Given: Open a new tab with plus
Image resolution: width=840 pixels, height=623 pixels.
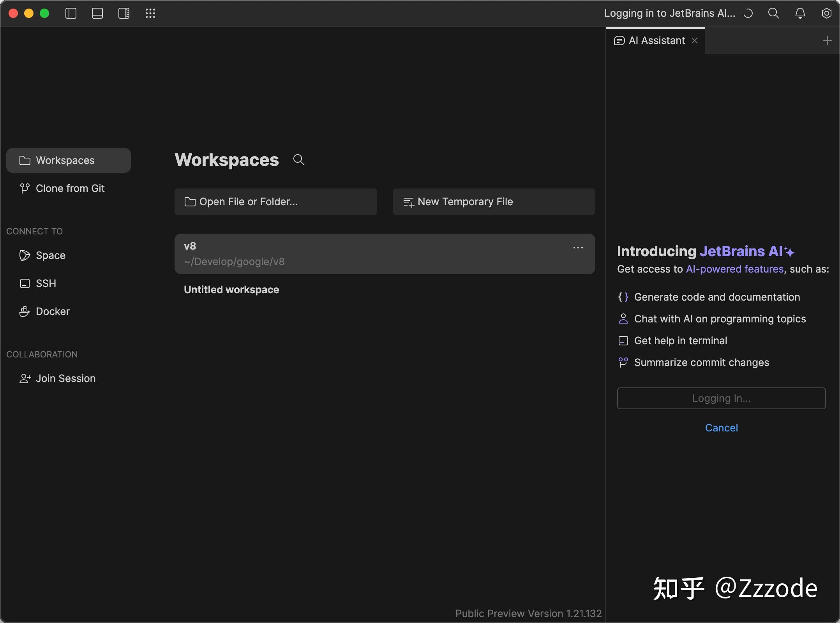Looking at the screenshot, I should pyautogui.click(x=827, y=40).
